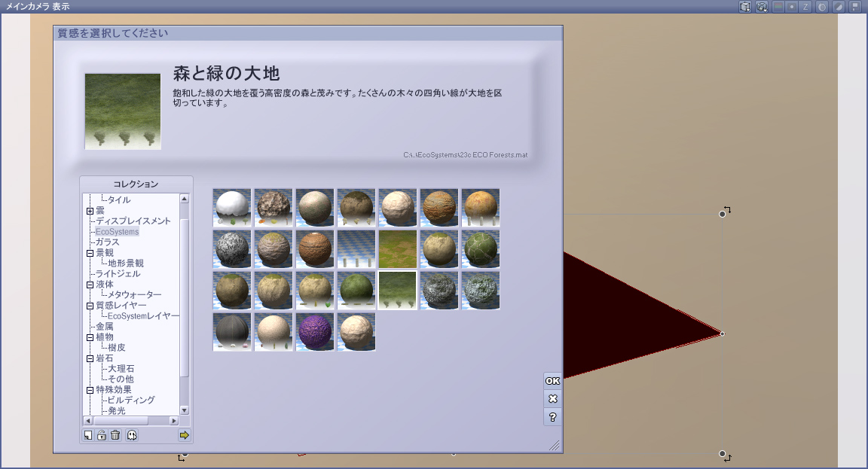Select the 樹皮 collection
This screenshot has width=868, height=469.
[116, 347]
